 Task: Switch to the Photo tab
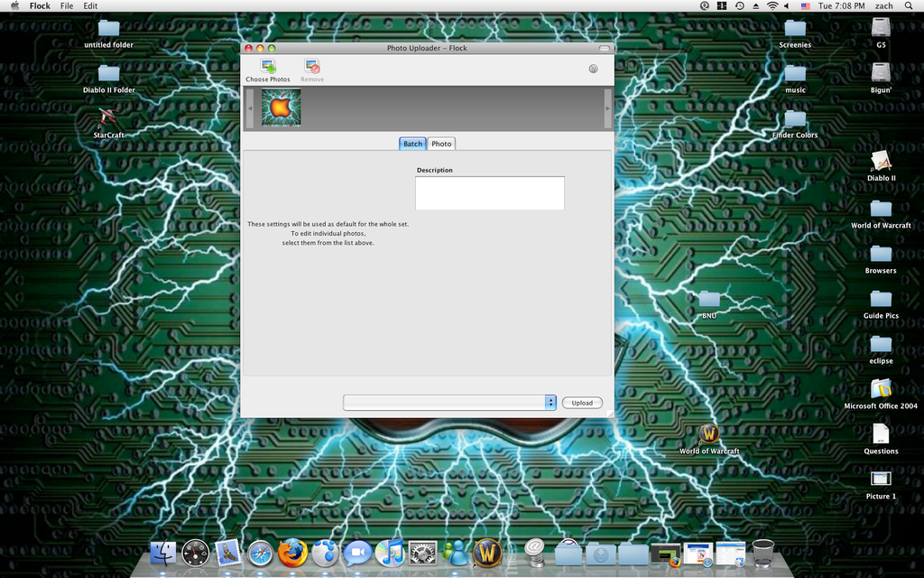point(441,144)
